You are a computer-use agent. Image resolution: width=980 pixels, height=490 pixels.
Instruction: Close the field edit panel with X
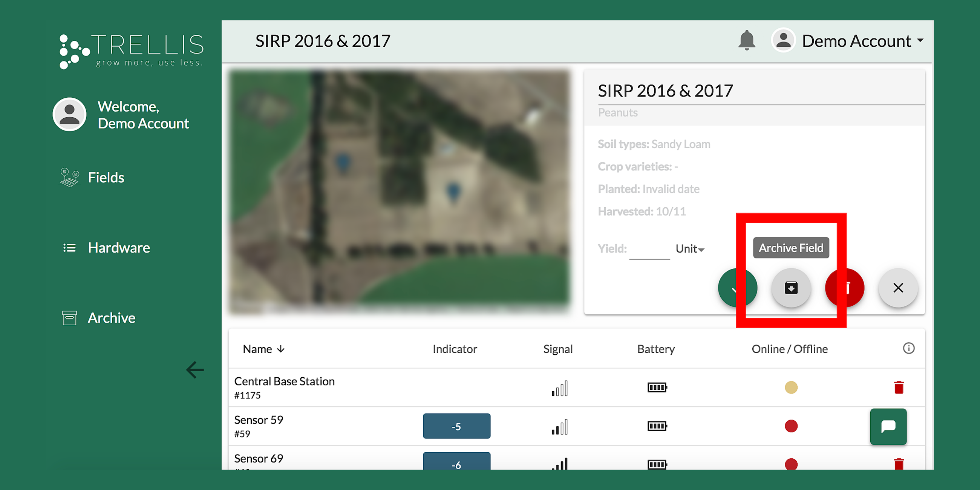tap(898, 288)
